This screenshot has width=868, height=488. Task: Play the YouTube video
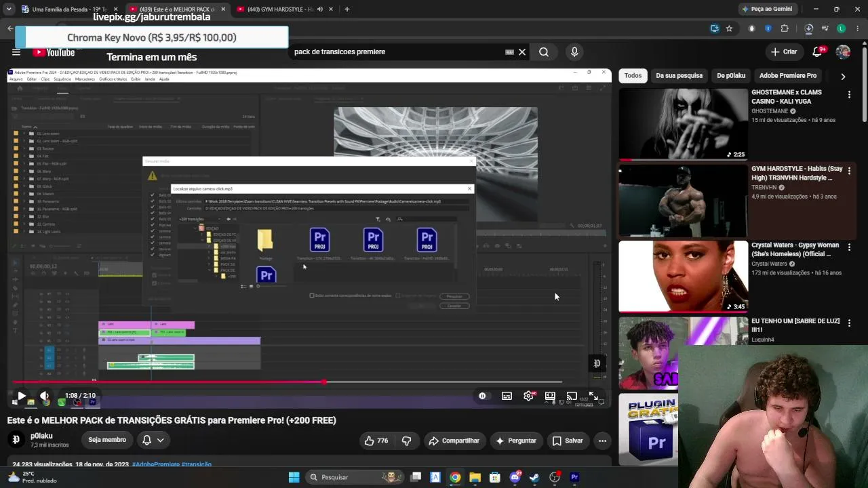pyautogui.click(x=21, y=396)
